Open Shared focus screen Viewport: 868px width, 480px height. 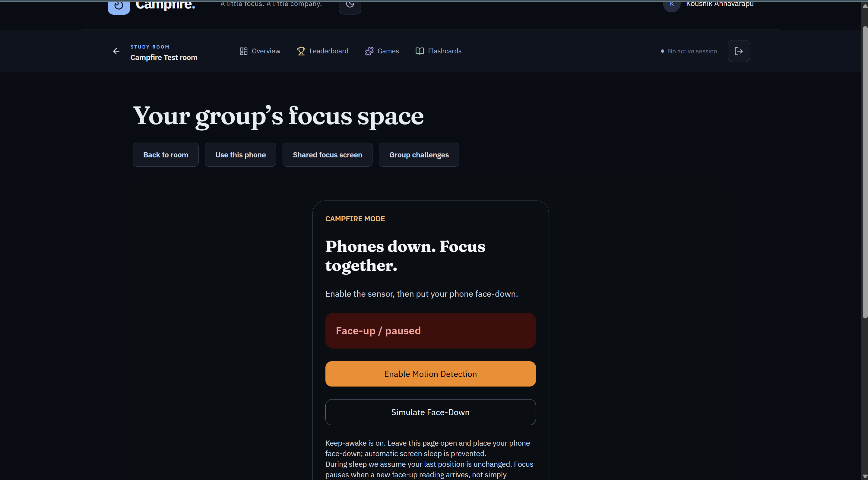[327, 155]
